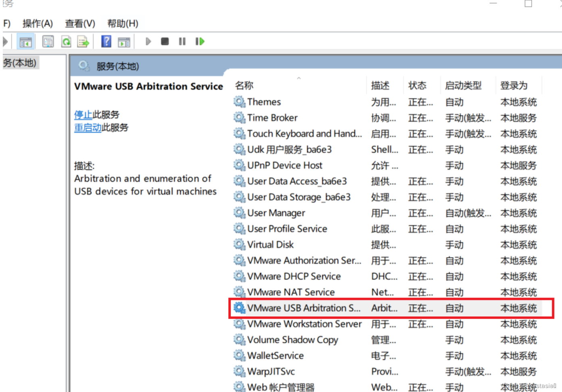Sort by the 名称 column header
This screenshot has width=562, height=392.
pyautogui.click(x=244, y=85)
